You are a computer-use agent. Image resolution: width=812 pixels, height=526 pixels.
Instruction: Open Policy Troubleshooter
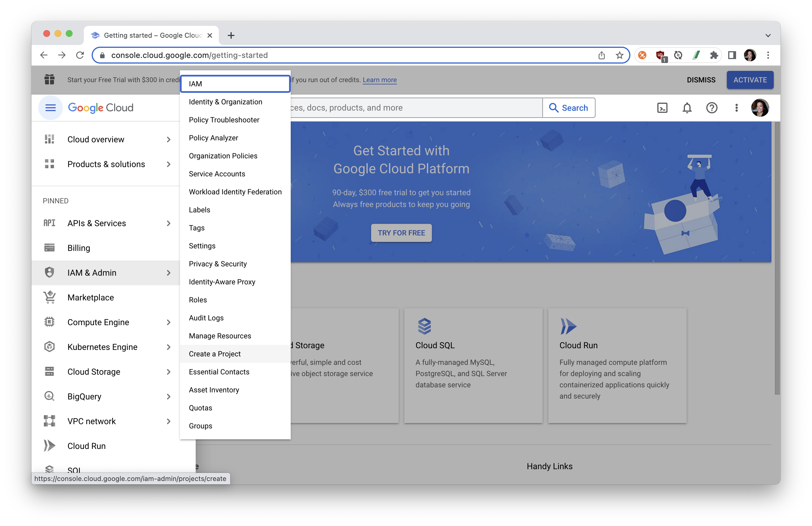click(x=235, y=120)
